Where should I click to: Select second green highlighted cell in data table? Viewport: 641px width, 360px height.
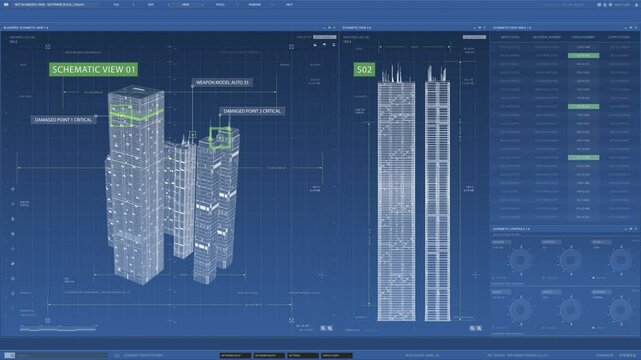(x=583, y=107)
